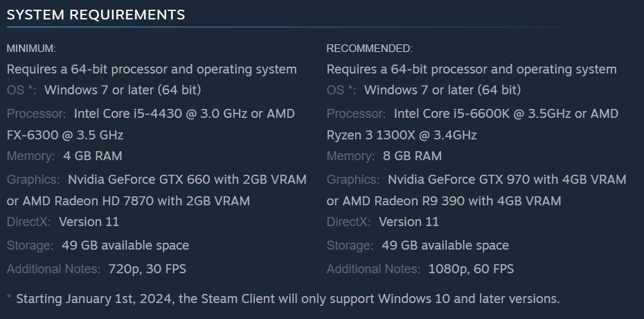Image resolution: width=644 pixels, height=319 pixels.
Task: Click the Steam Client Windows 10 footnote
Action: (x=283, y=298)
